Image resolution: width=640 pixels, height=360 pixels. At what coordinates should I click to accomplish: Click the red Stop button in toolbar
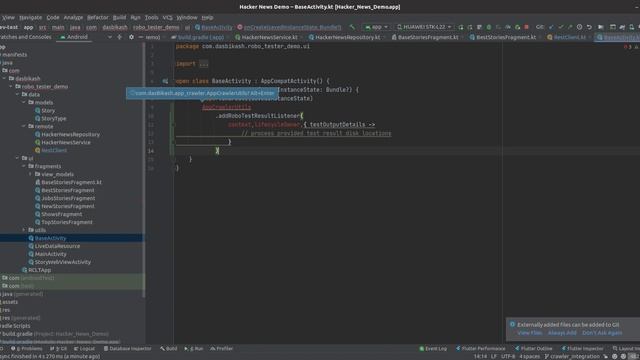527,27
